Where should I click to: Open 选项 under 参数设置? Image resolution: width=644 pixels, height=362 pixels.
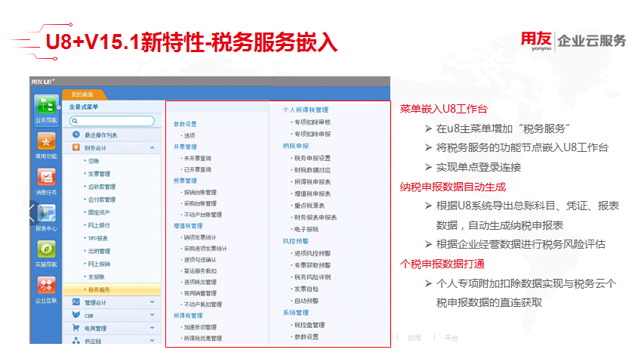pyautogui.click(x=190, y=135)
